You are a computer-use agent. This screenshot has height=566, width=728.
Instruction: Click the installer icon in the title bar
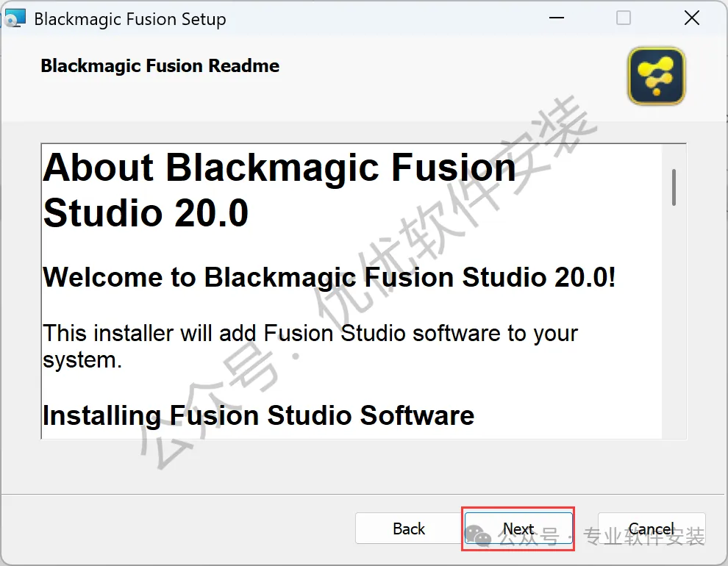pyautogui.click(x=14, y=19)
